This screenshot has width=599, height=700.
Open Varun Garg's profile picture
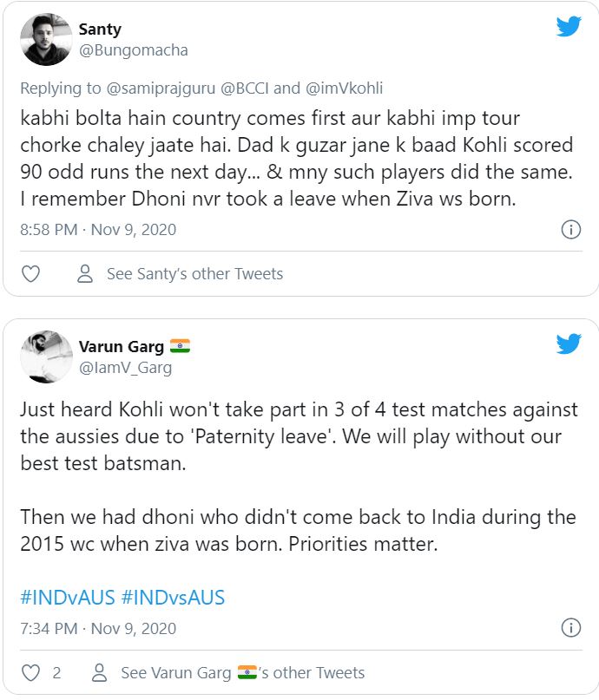point(46,357)
